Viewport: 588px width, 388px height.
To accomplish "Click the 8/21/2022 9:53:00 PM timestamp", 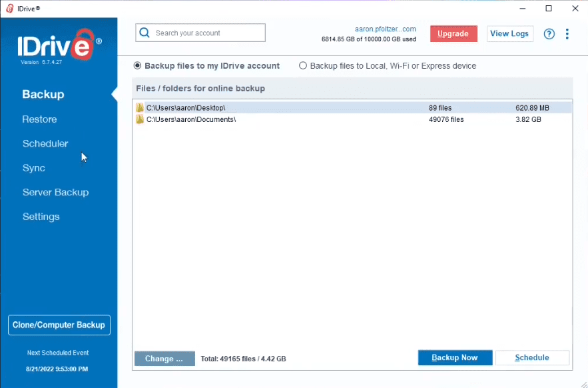I will click(x=57, y=369).
